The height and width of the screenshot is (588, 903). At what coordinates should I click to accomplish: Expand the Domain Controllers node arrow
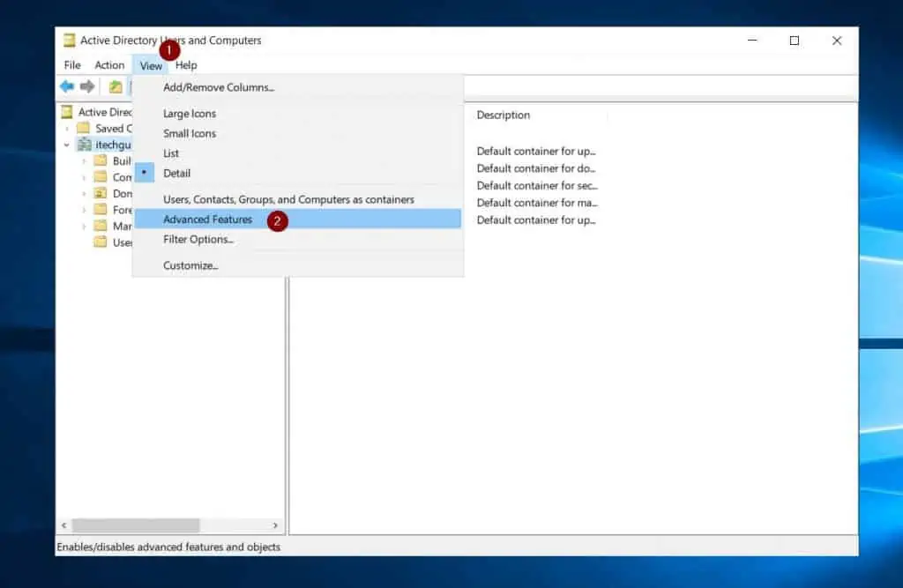pos(84,194)
